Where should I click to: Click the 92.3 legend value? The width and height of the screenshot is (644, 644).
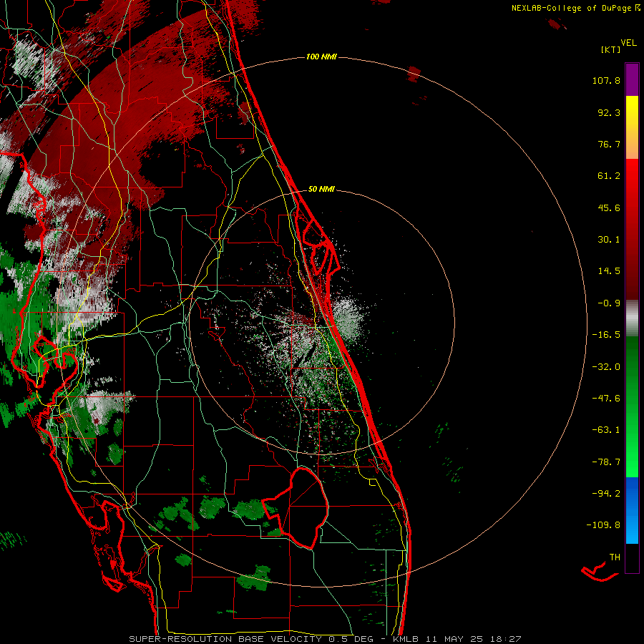coord(609,112)
